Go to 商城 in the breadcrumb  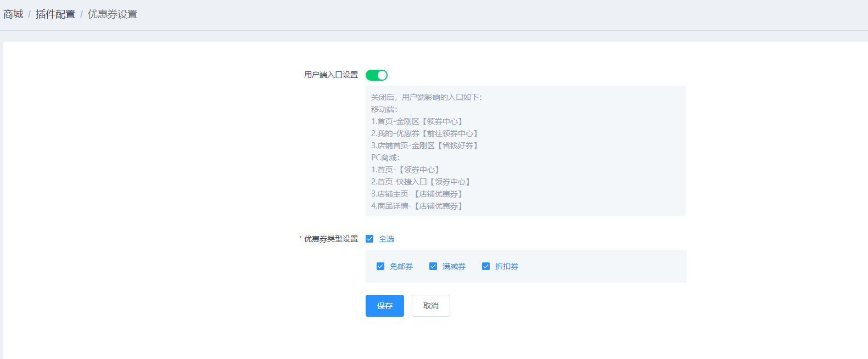pyautogui.click(x=13, y=14)
